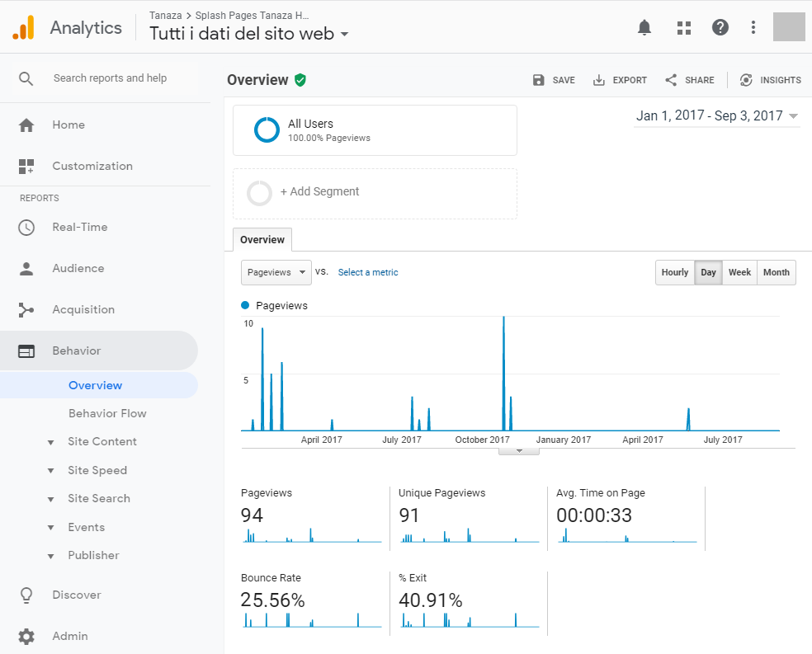The height and width of the screenshot is (654, 812).
Task: Click the green verified shield icon
Action: [x=300, y=80]
